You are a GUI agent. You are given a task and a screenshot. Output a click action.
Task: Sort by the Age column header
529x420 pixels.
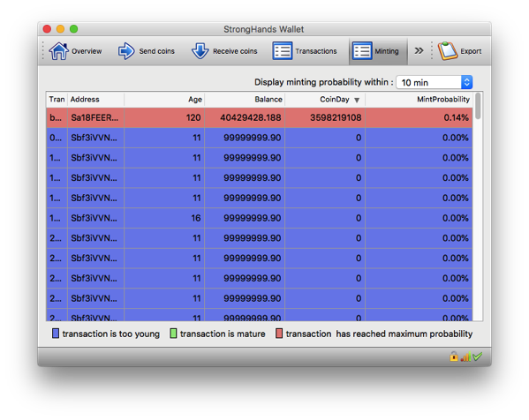point(164,100)
